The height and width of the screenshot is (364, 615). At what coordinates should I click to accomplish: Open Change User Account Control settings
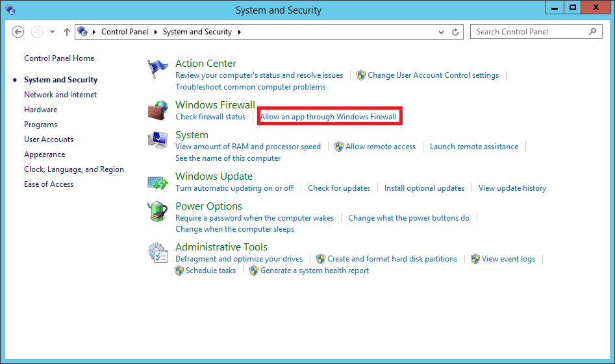coord(433,75)
